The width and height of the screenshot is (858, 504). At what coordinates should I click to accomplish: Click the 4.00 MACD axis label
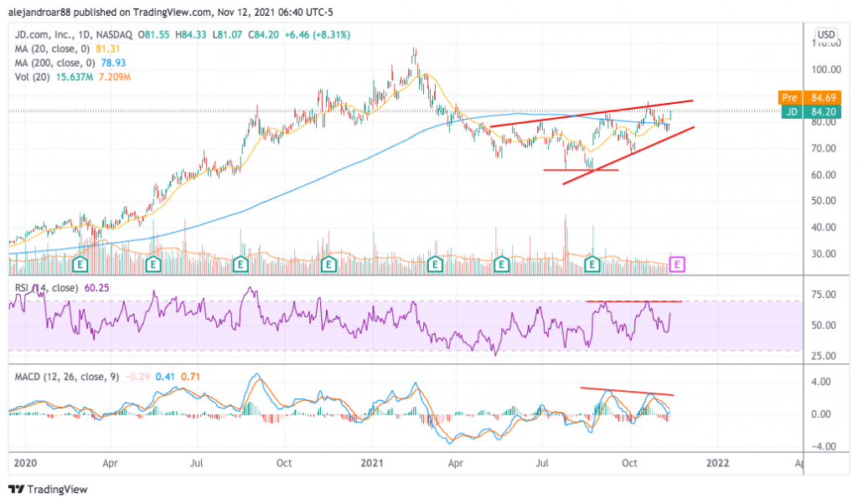(x=821, y=382)
